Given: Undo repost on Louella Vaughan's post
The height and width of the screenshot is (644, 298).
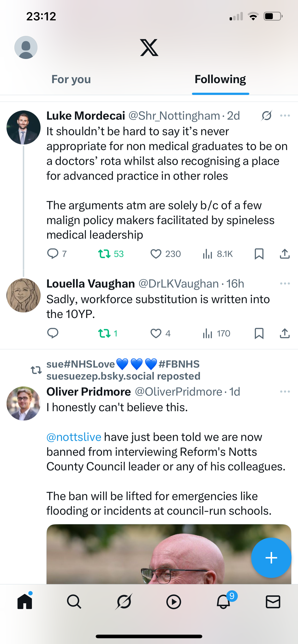Looking at the screenshot, I should 104,333.
